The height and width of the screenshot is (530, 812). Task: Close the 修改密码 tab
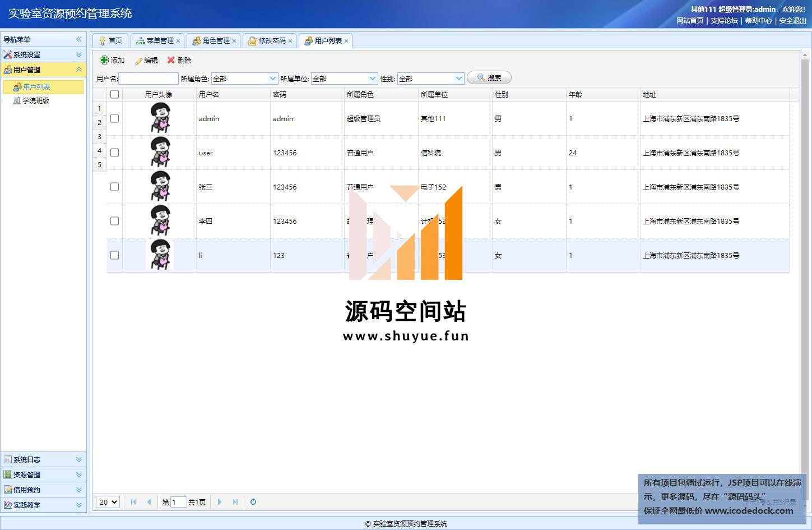click(x=290, y=41)
